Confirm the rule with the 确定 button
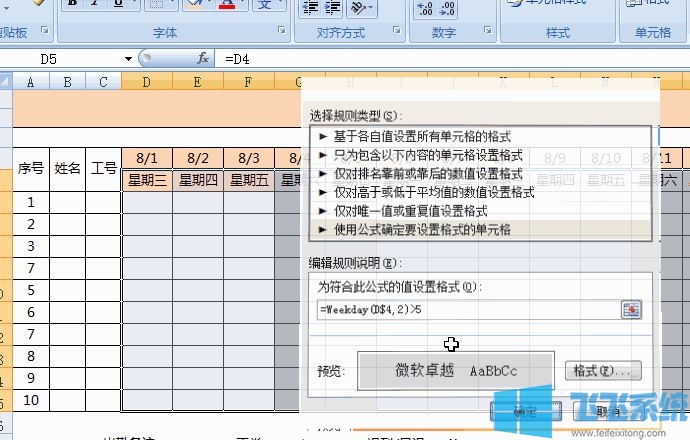The width and height of the screenshot is (690, 440). 525,412
